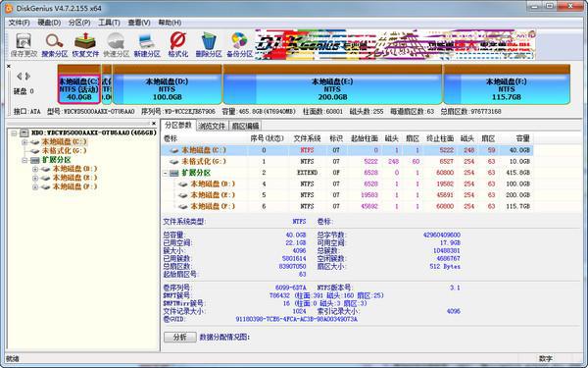Click the DiskGenius banner advertisement

click(x=395, y=45)
